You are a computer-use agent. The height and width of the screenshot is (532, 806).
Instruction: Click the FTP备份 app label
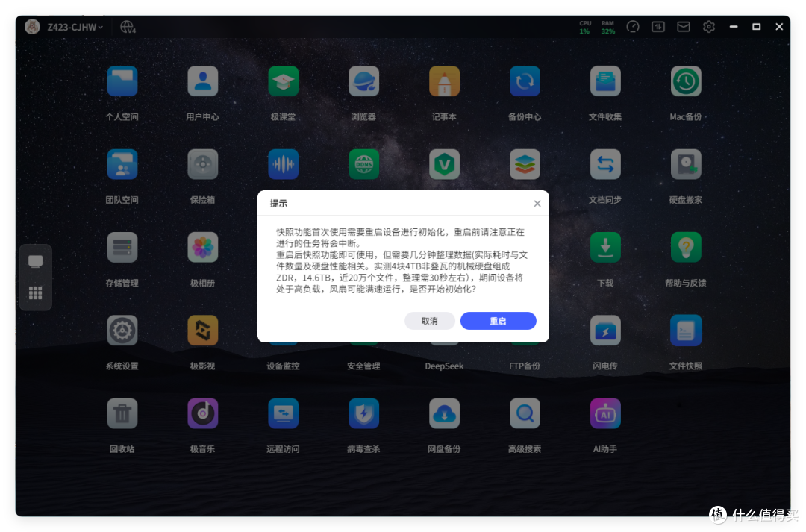[x=525, y=366]
